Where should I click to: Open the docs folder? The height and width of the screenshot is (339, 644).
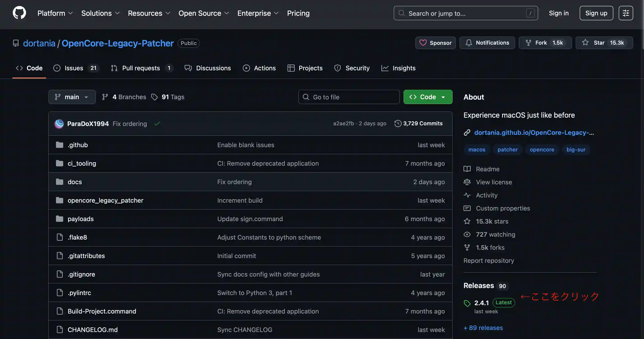74,182
